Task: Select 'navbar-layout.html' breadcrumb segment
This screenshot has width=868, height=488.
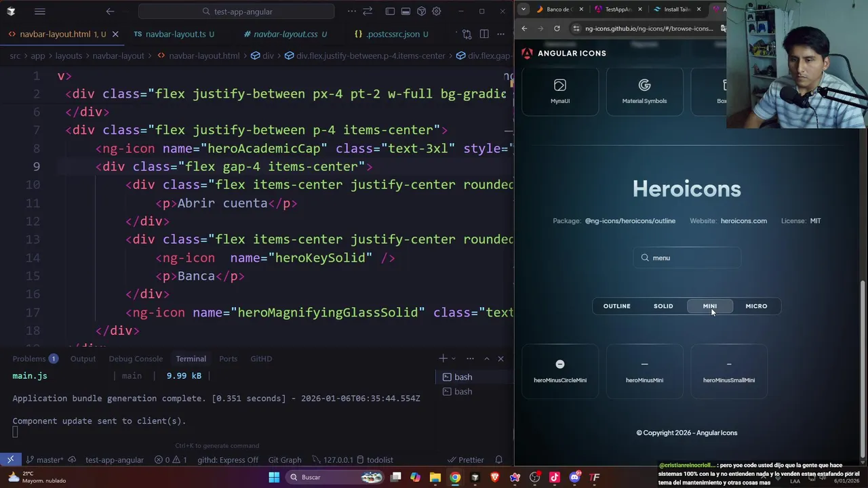Action: [203, 56]
